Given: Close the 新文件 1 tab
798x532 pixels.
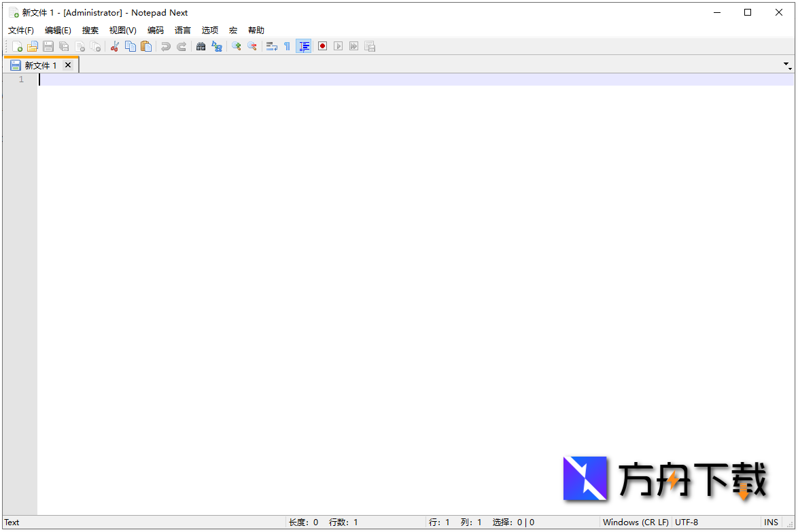Looking at the screenshot, I should (x=67, y=65).
